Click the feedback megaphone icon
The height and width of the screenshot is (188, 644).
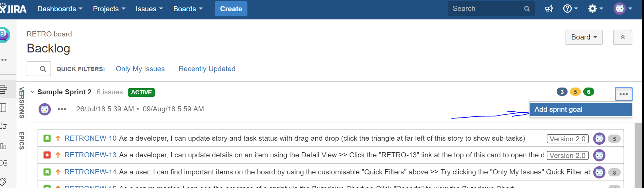[x=549, y=9]
